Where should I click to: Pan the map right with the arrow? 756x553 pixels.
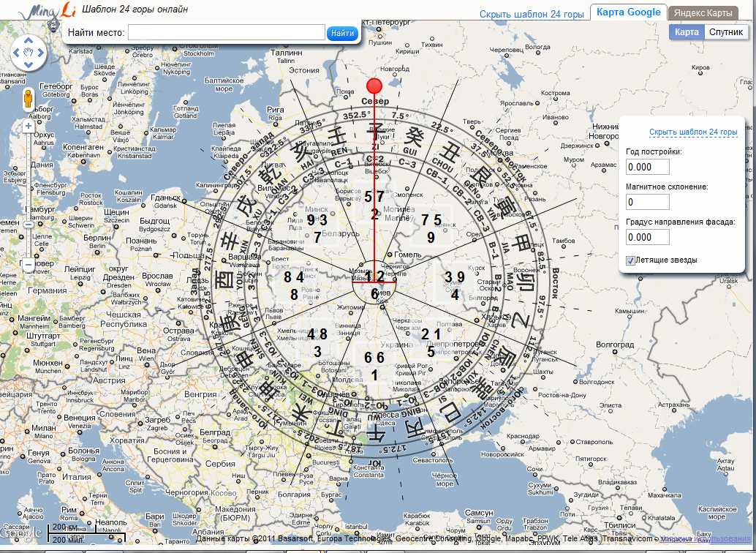41,53
